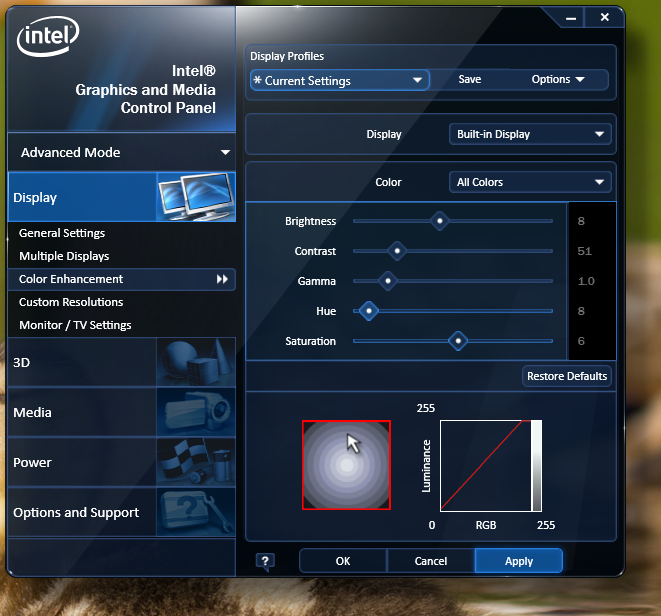Click the Brightness slider handle
Screen dimensions: 661x616
coord(440,221)
